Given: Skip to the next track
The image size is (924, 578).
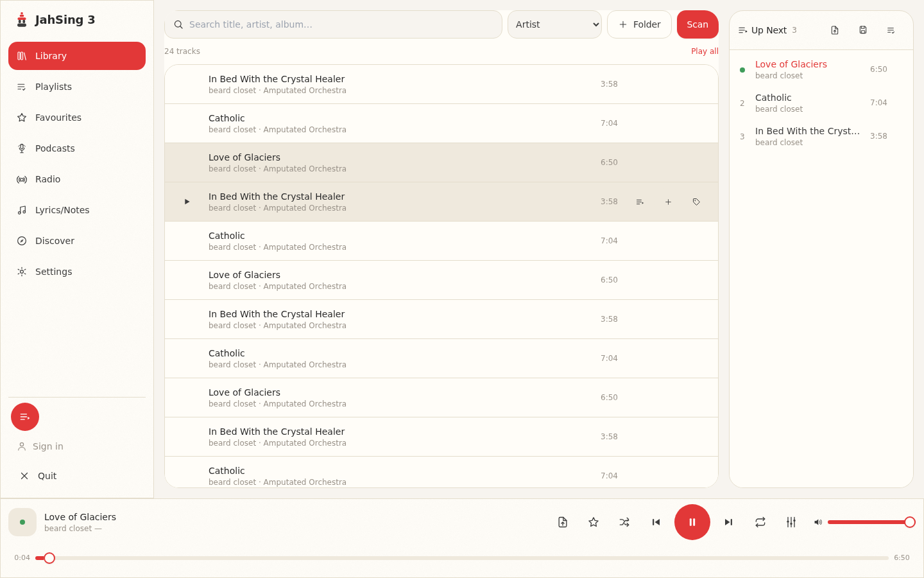Looking at the screenshot, I should [x=728, y=522].
